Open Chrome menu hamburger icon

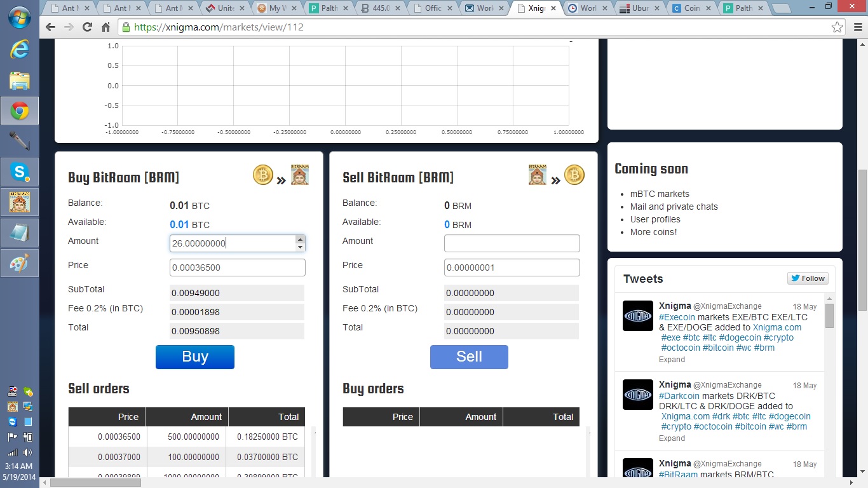(x=856, y=27)
